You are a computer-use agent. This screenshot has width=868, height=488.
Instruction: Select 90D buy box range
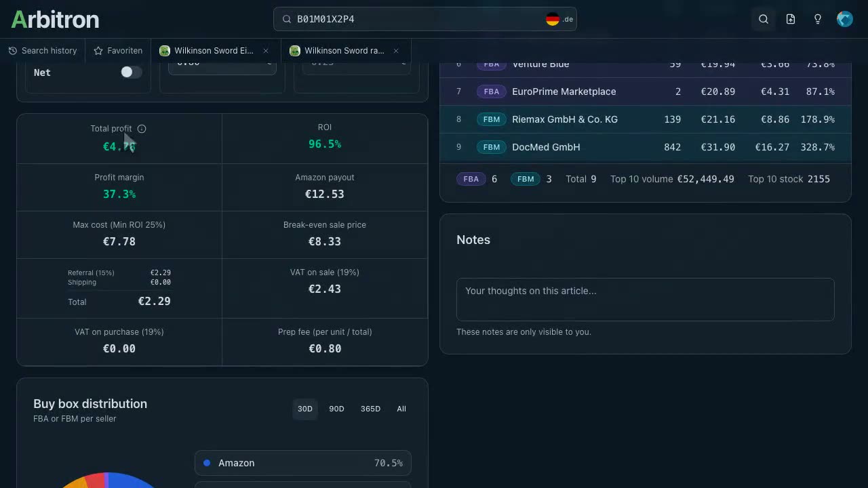pos(336,409)
